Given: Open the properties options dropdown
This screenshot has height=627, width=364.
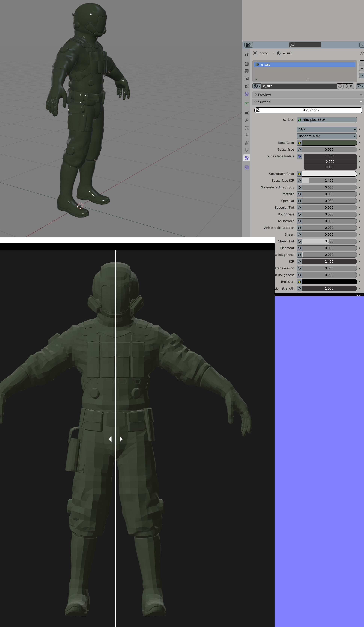Looking at the screenshot, I should 362,45.
